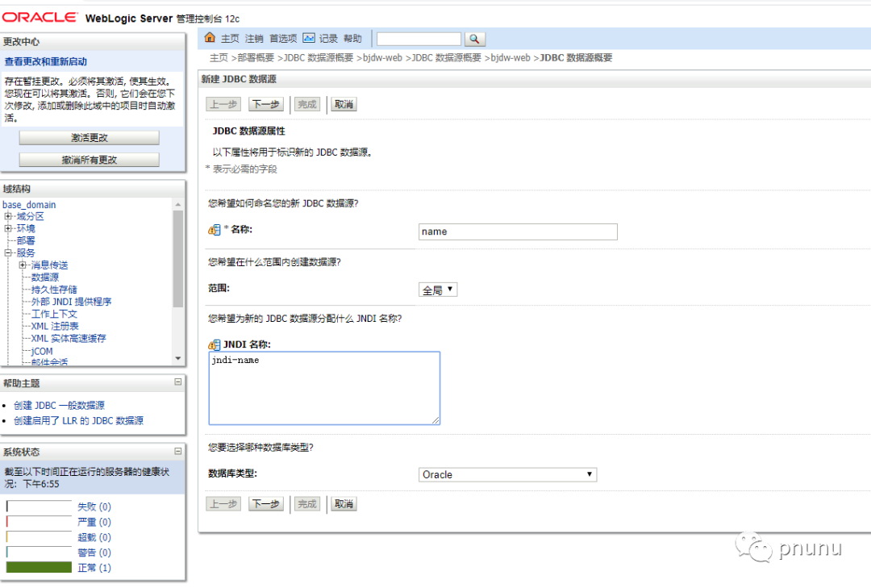
Task: Click the 失败 health bar
Action: (x=39, y=507)
